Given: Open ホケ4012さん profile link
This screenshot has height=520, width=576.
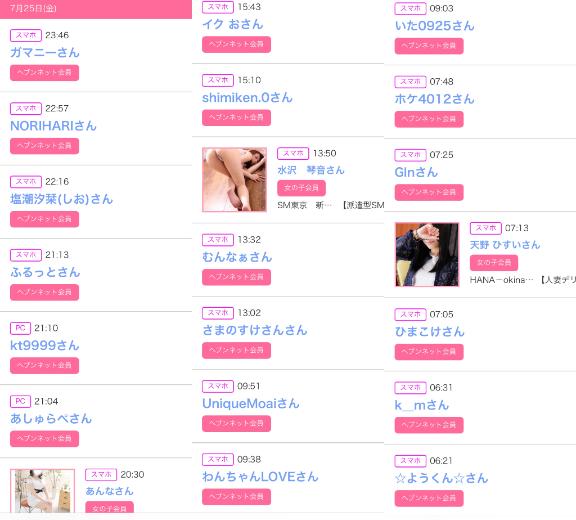Looking at the screenshot, I should (435, 99).
